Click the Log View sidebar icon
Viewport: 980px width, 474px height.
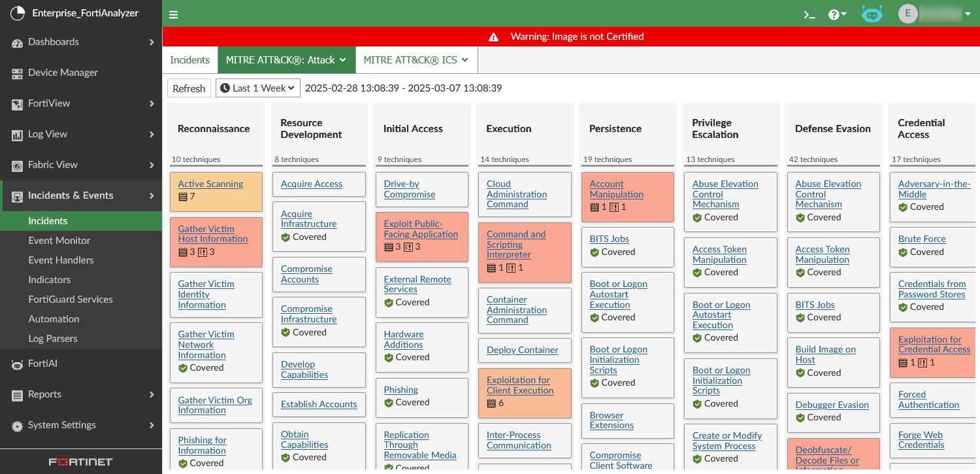point(18,135)
